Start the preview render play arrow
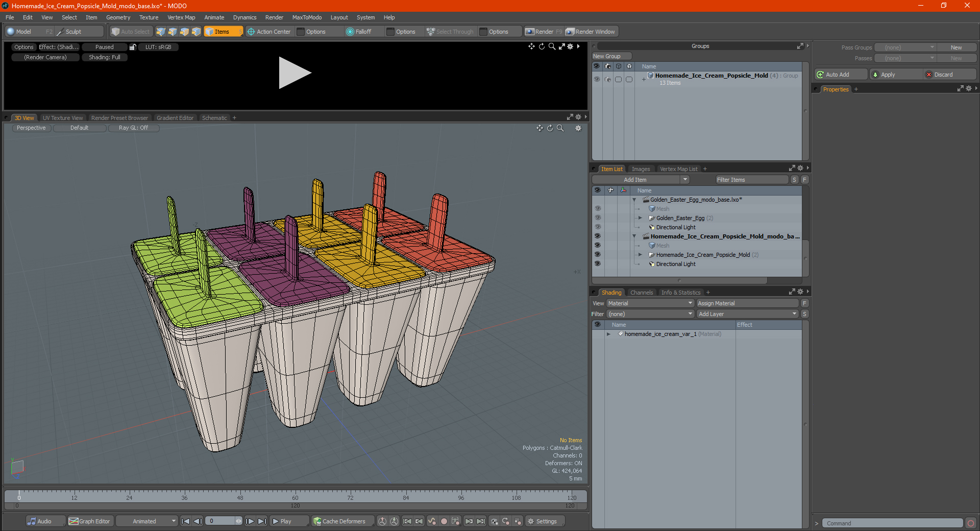Screen dimensions: 980x531 tap(295, 73)
